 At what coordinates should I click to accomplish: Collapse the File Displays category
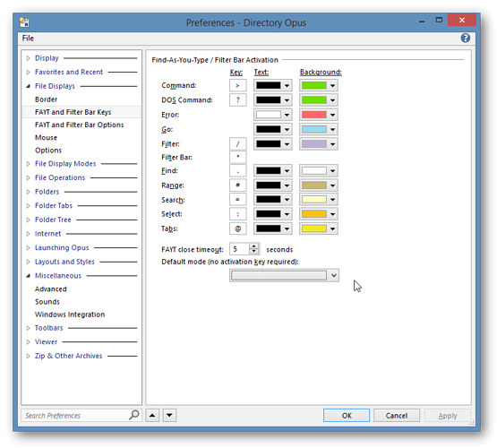click(x=29, y=86)
